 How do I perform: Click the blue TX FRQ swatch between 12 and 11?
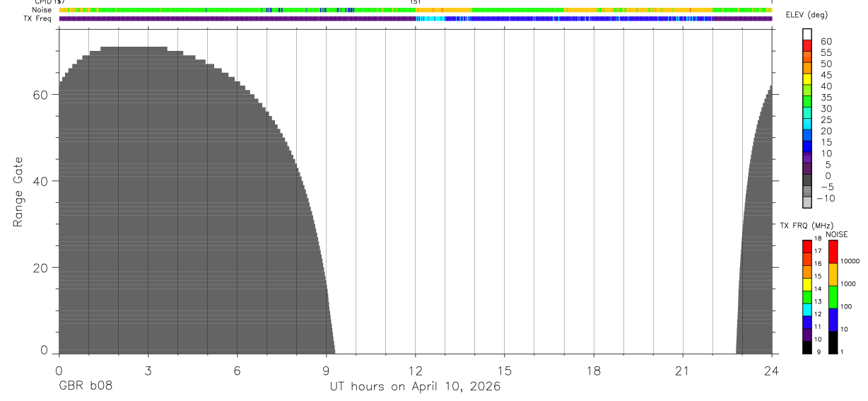tap(807, 322)
